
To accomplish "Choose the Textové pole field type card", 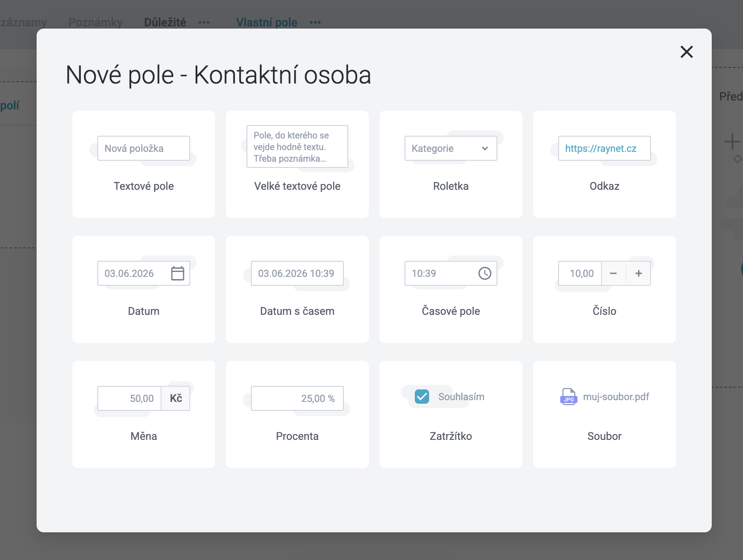I will pos(144,164).
